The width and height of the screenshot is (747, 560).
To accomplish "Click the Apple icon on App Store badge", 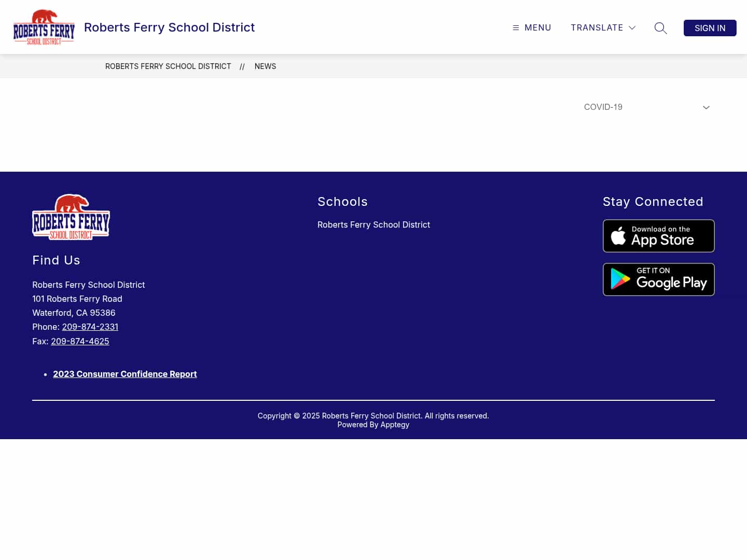I will click(x=619, y=236).
